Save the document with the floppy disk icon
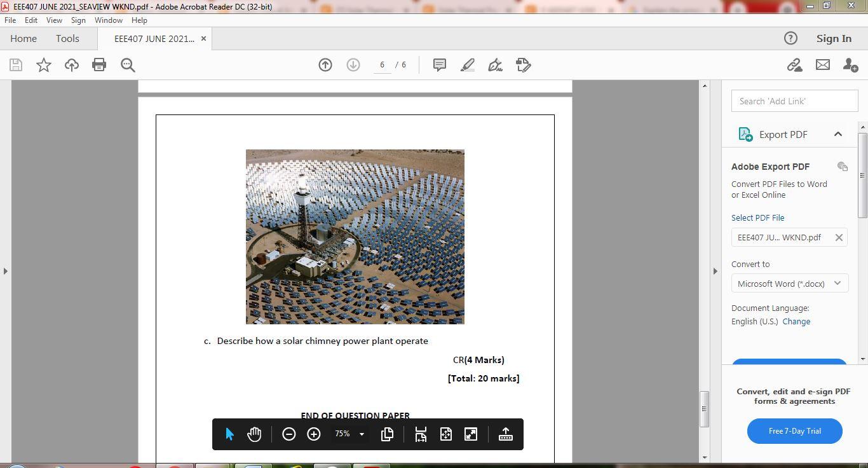868x468 pixels. click(x=16, y=65)
